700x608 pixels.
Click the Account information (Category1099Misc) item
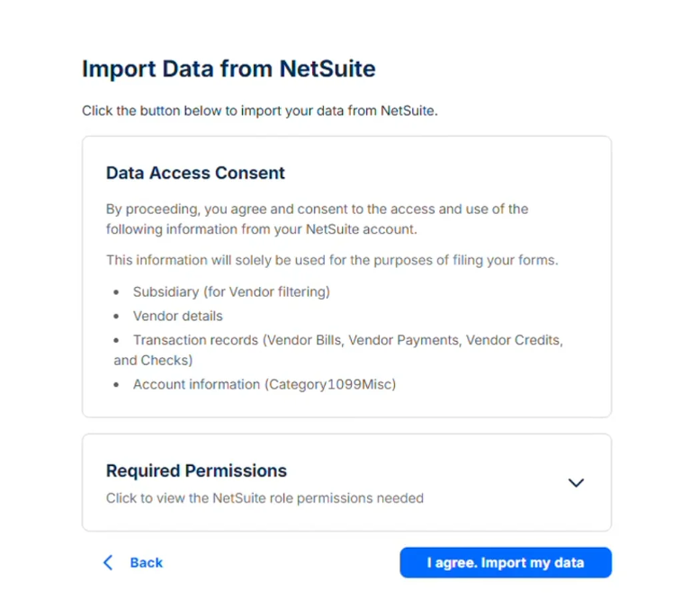point(265,384)
